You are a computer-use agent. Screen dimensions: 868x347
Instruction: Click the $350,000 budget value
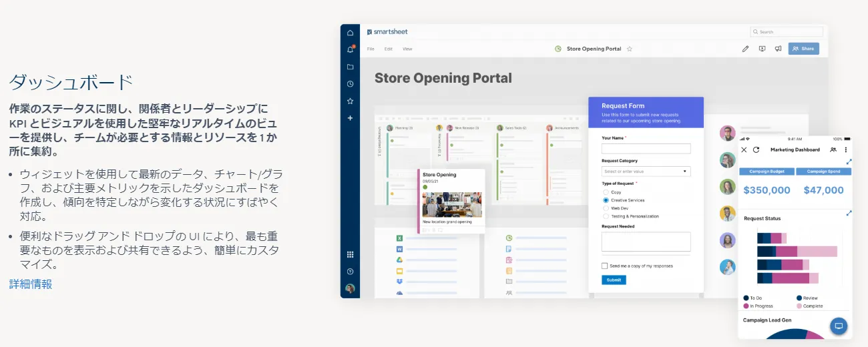pyautogui.click(x=767, y=190)
